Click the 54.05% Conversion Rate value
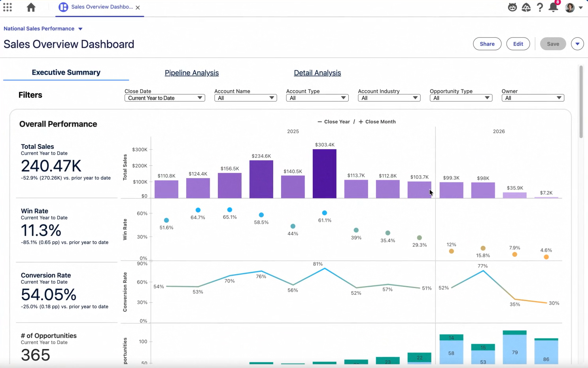 [x=49, y=295]
